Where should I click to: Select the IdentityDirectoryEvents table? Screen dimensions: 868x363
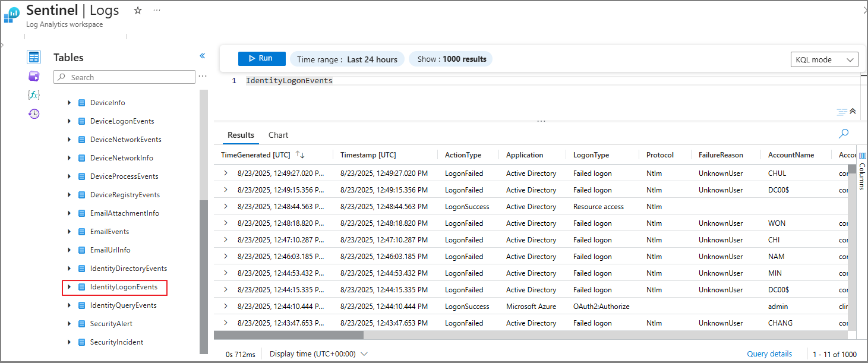(x=128, y=269)
